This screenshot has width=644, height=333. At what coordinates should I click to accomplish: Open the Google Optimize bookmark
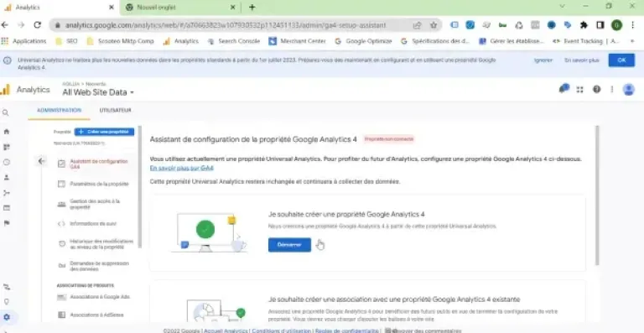pyautogui.click(x=363, y=41)
